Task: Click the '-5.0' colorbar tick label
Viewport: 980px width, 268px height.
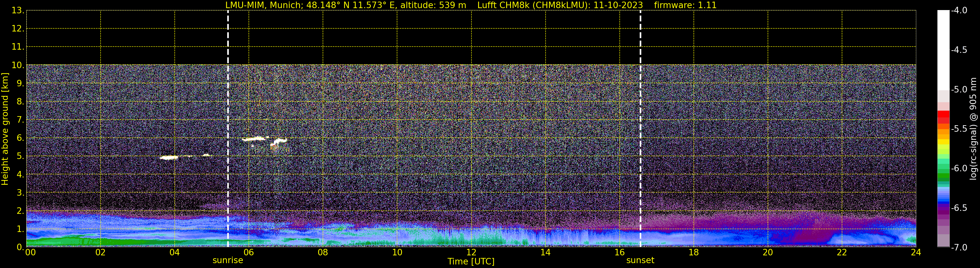Action: 959,89
